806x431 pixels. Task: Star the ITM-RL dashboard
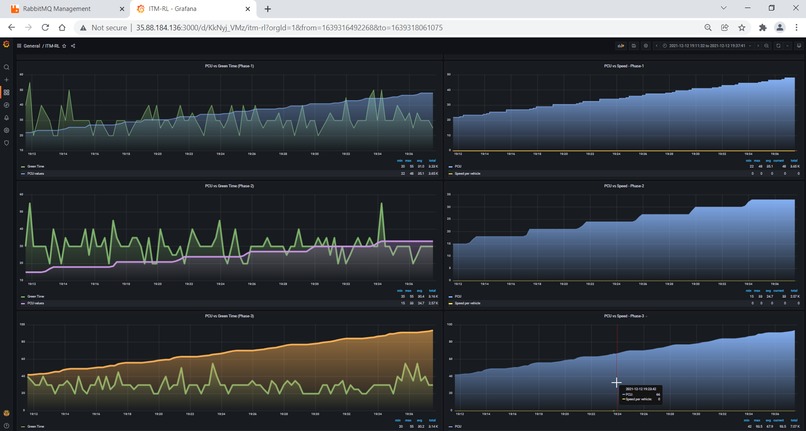64,46
